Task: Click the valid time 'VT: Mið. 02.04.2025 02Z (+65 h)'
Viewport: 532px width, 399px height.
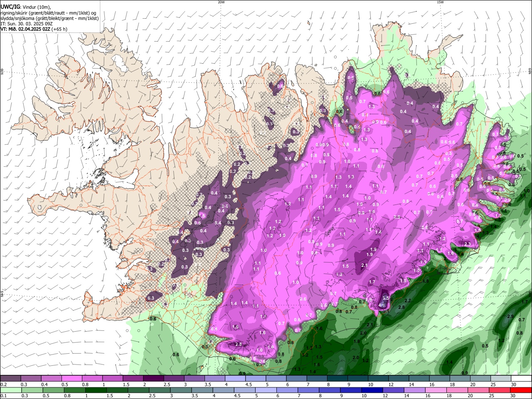Action: 34,29
